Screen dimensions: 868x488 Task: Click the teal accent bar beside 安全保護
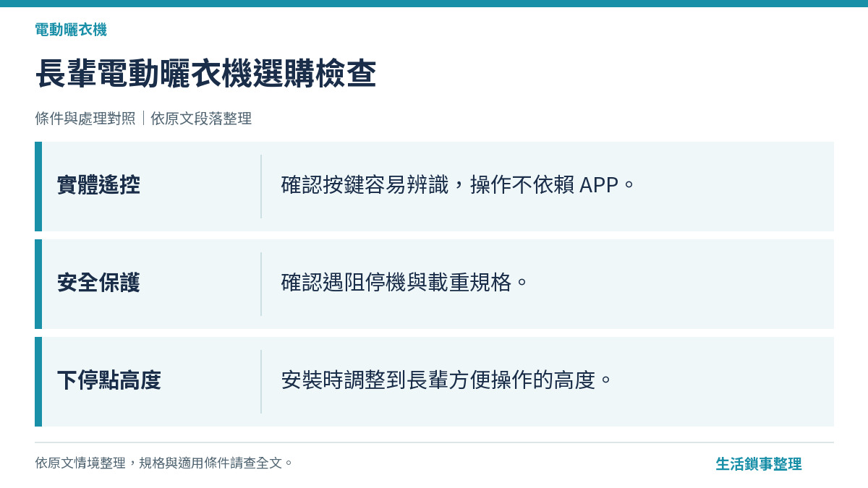(38, 284)
